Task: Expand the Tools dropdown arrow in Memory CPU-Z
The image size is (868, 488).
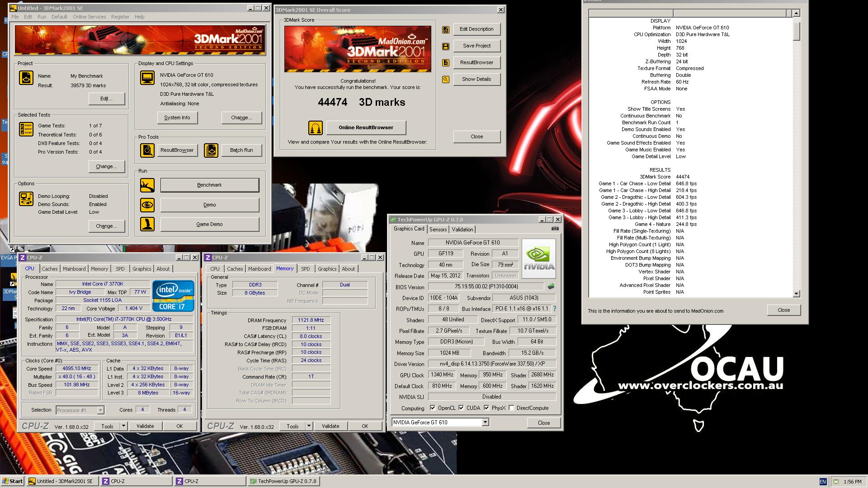Action: pos(309,426)
